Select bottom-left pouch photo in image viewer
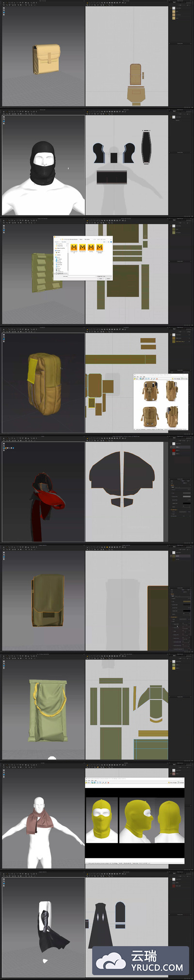Image resolution: width=194 pixels, height=980 pixels. pos(150,417)
